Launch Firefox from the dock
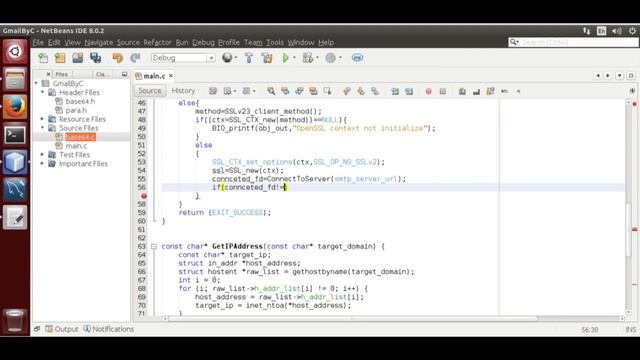The image size is (640, 360). 15,107
